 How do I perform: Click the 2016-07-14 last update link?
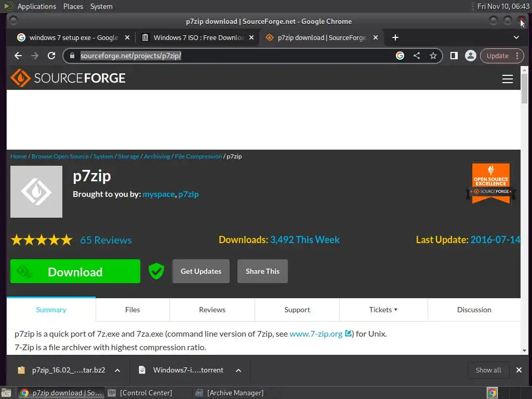[495, 240]
